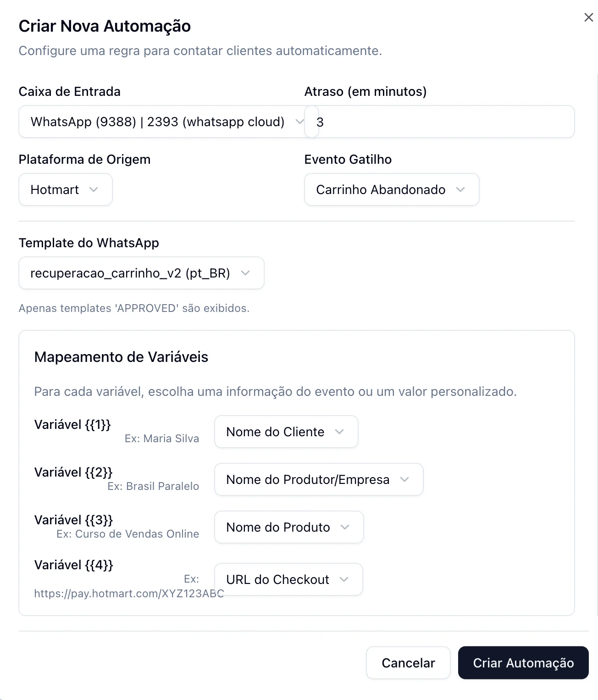Open the mapping dropdown for Variável {{3}}

click(x=288, y=527)
